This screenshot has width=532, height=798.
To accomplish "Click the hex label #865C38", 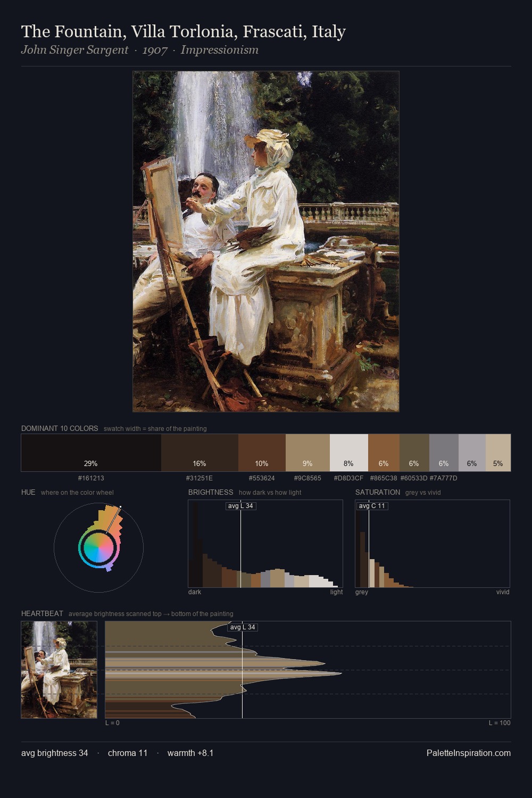I will (384, 478).
